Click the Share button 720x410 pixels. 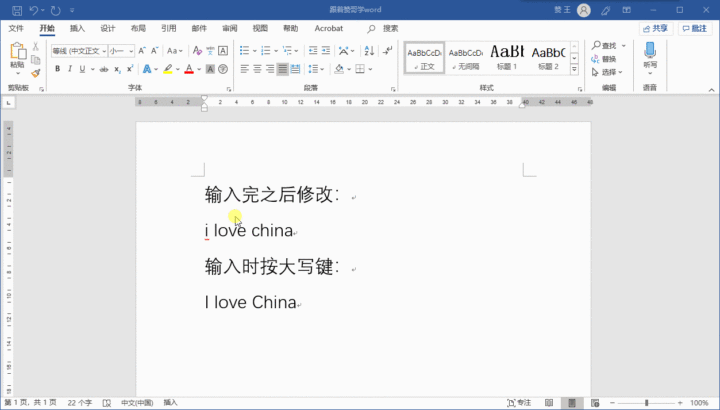coord(656,28)
